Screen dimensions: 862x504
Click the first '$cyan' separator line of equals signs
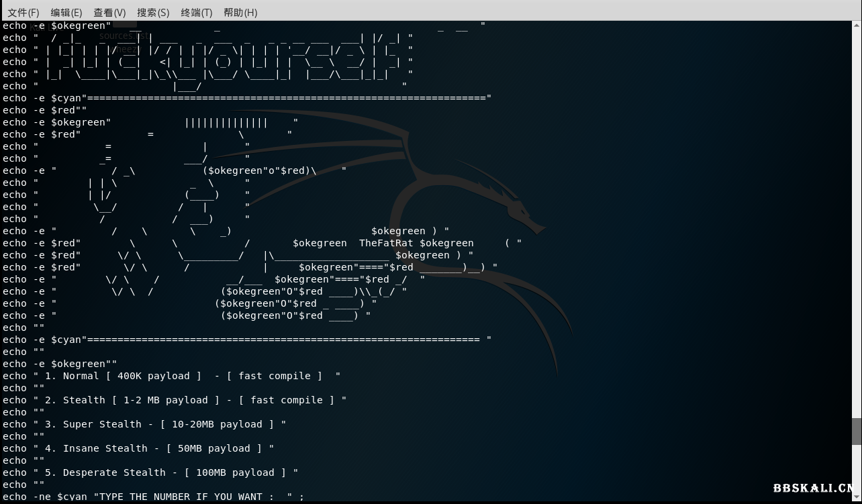(x=269, y=98)
